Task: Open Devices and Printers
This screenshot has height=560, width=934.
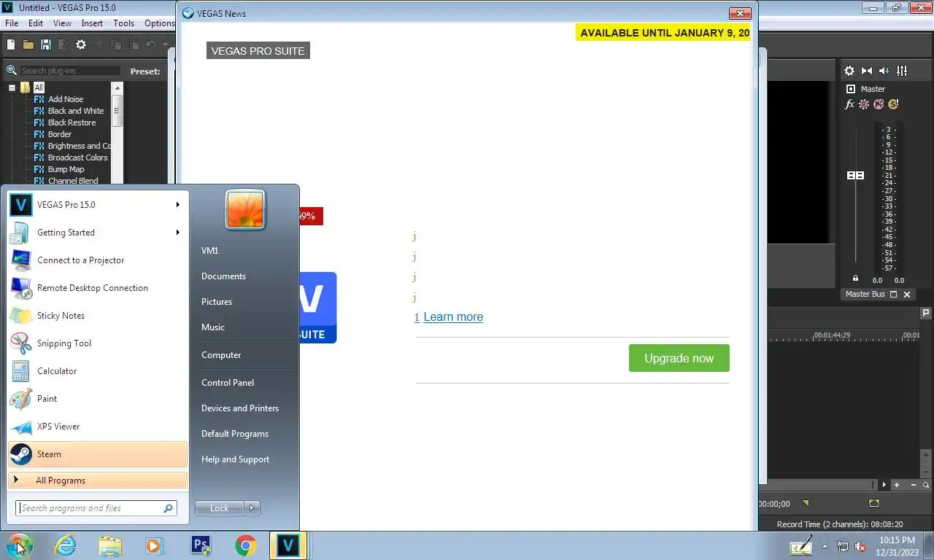Action: 240,408
